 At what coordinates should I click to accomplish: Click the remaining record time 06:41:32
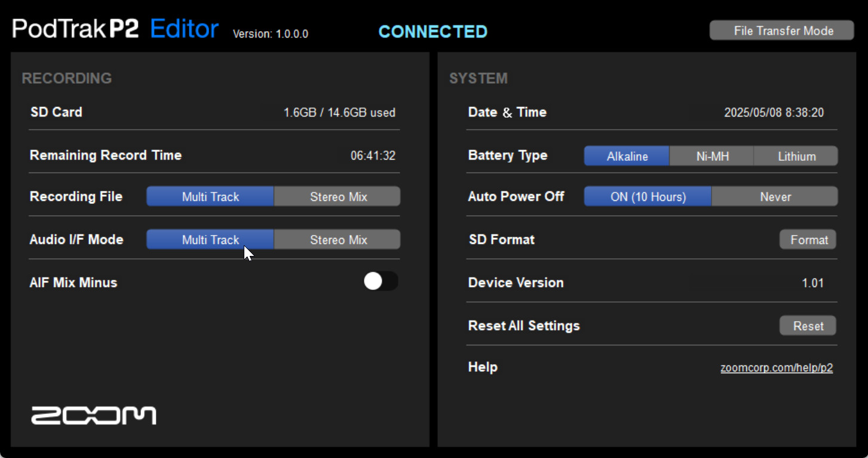[x=373, y=155]
